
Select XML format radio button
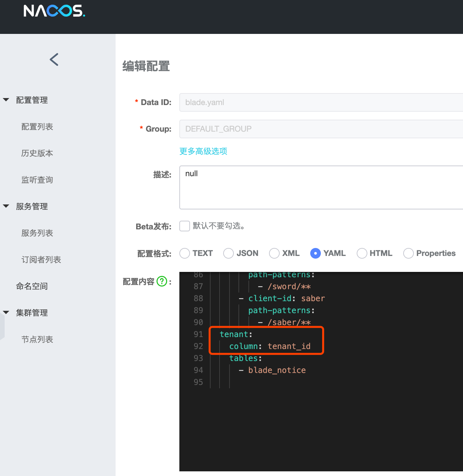tap(274, 253)
